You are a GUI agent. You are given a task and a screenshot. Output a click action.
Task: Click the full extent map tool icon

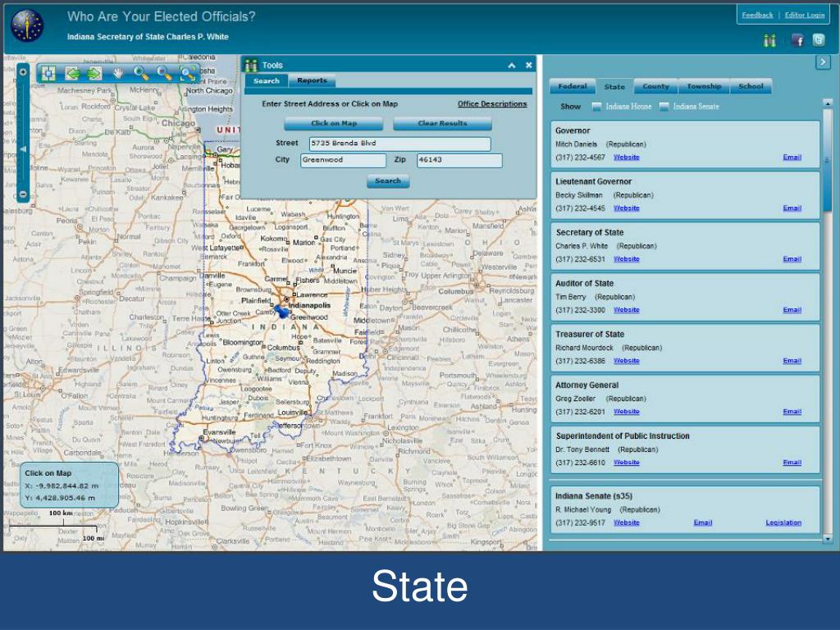48,73
